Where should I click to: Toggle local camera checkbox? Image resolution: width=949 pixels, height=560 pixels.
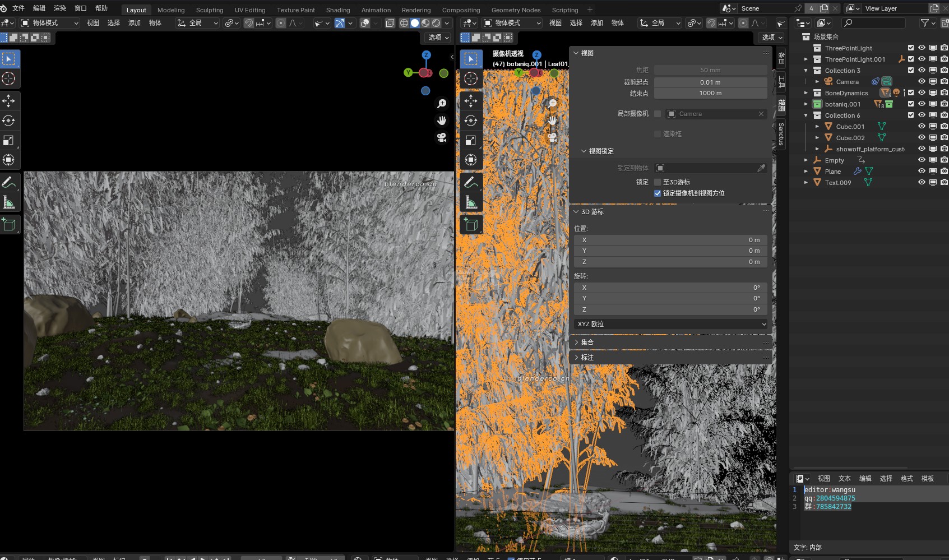[658, 114]
